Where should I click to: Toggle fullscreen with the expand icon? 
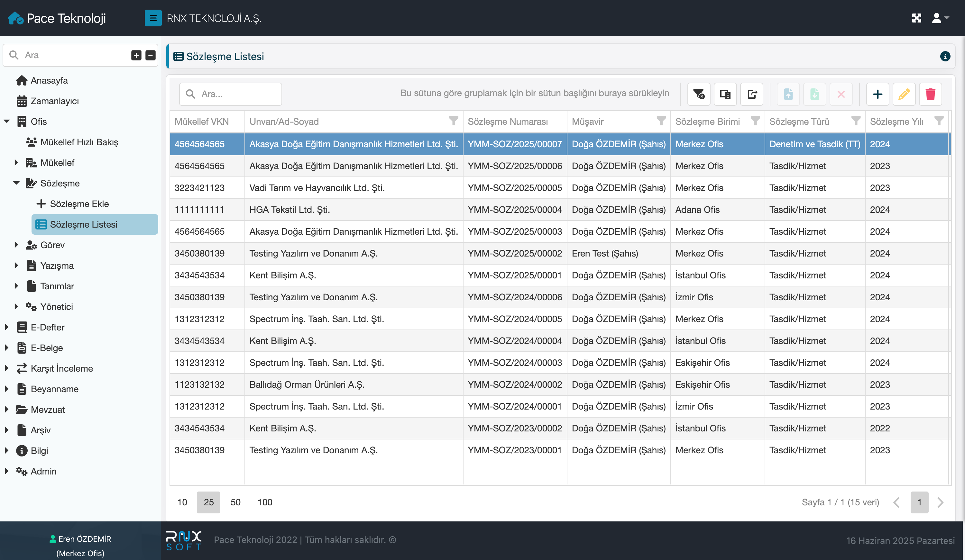point(916,18)
